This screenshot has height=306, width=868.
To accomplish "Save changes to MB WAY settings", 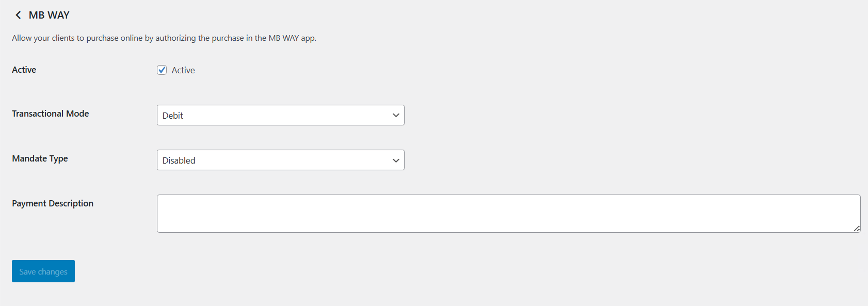I will 43,271.
